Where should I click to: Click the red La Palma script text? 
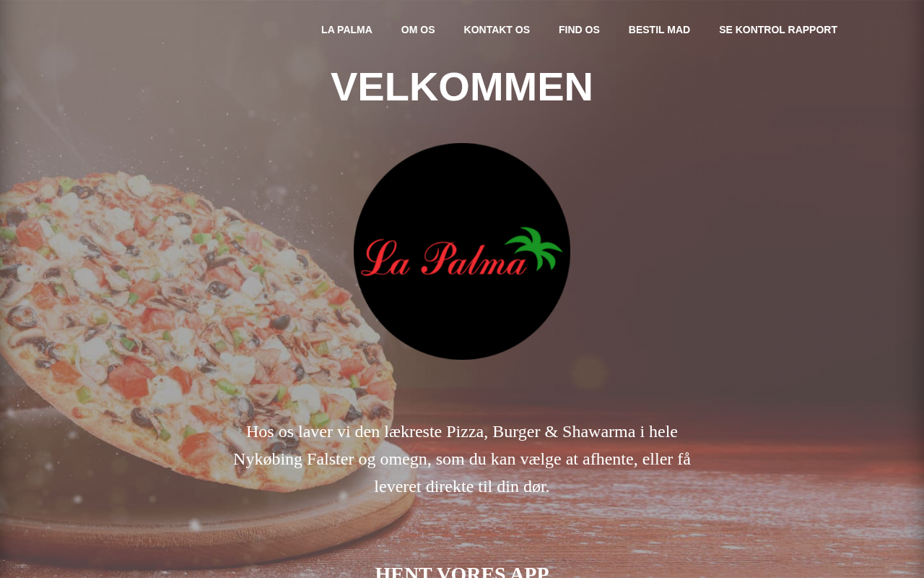442,256
